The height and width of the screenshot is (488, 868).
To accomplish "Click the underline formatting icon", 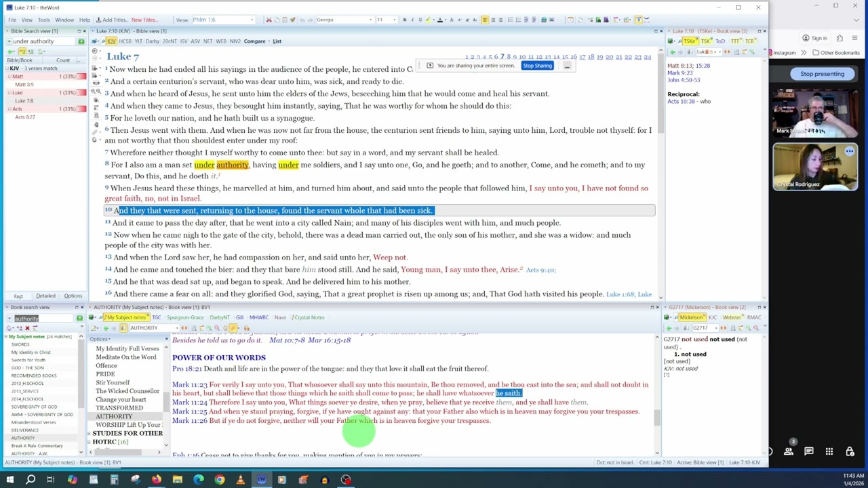I will tap(420, 20).
